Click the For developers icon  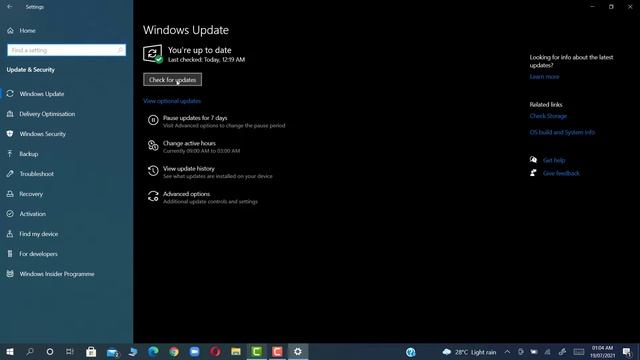[x=10, y=254]
